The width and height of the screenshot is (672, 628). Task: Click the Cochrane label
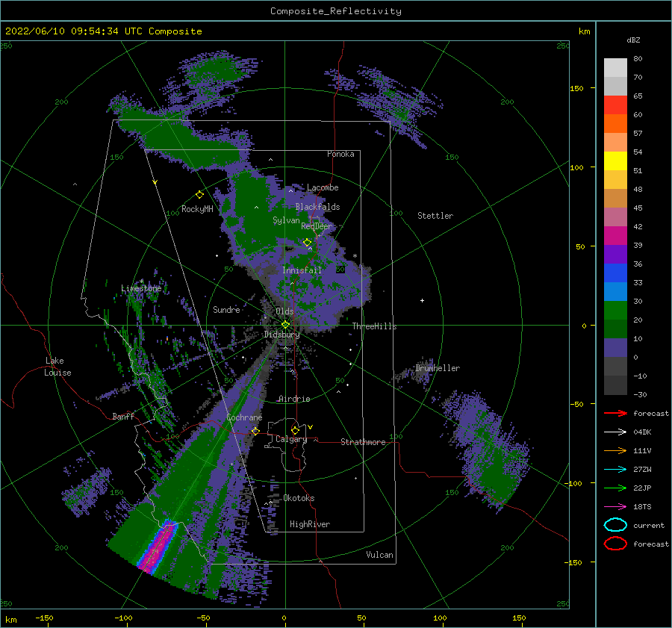pos(244,417)
